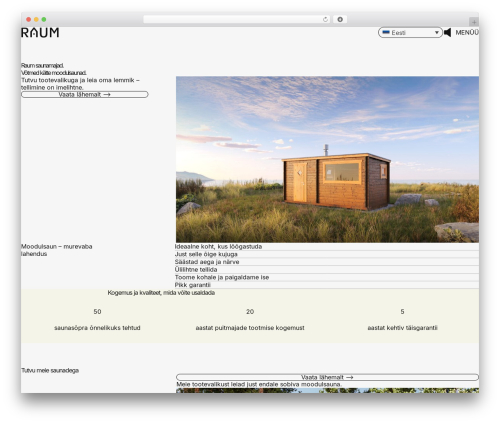Click the number 5 statistic
500x423 pixels.
(402, 311)
